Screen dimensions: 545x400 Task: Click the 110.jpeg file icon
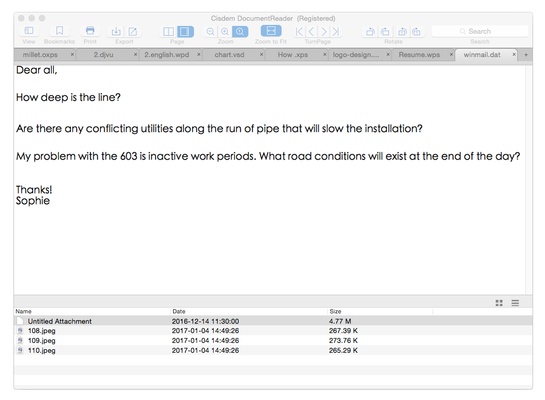click(20, 350)
